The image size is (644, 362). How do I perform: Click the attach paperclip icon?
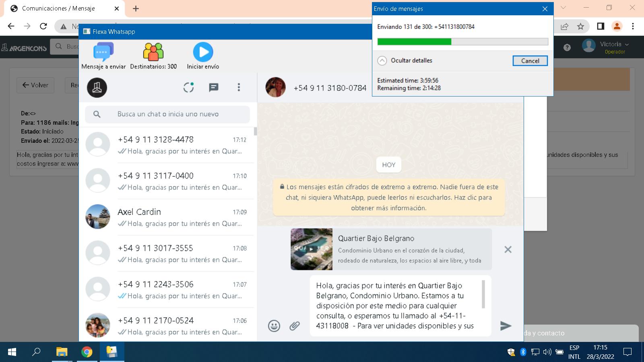(295, 326)
